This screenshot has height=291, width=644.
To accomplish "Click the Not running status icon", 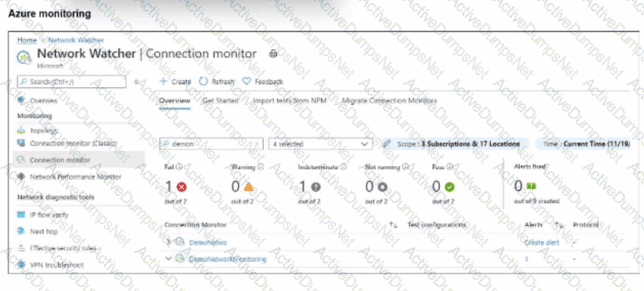I will [x=382, y=187].
